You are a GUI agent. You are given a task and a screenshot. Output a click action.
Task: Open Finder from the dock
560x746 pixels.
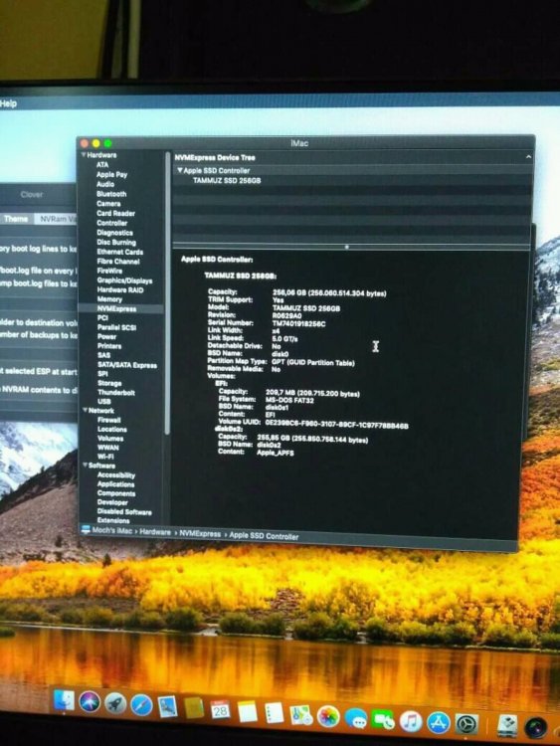pyautogui.click(x=63, y=700)
